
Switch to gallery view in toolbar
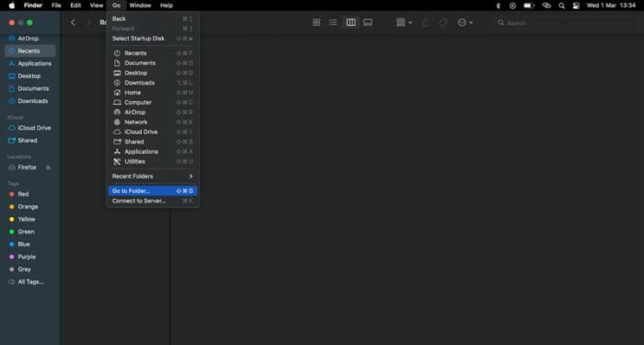368,23
